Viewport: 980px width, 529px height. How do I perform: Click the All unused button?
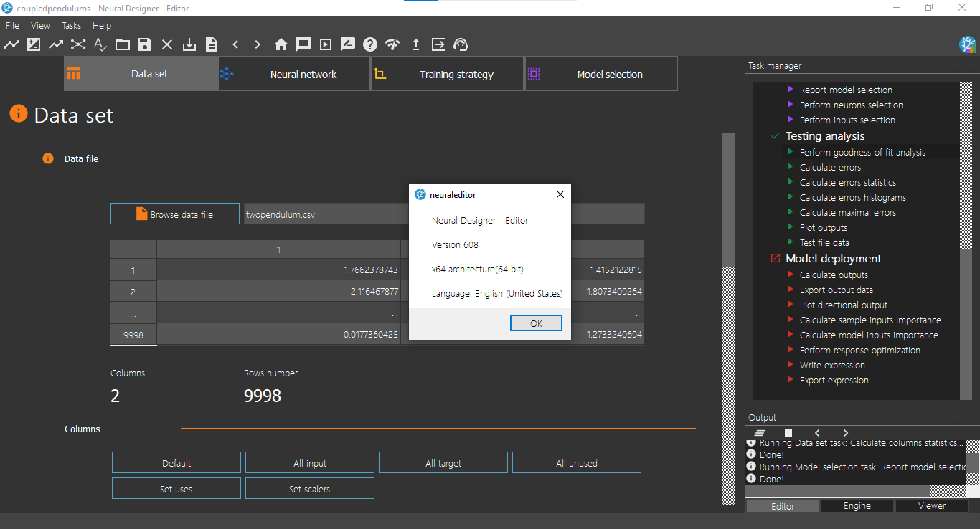(577, 463)
